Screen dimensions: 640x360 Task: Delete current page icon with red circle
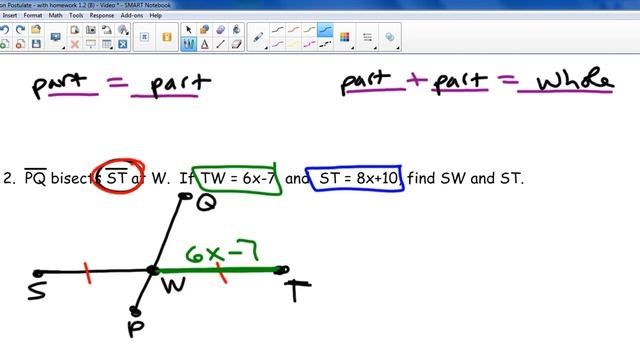pyautogui.click(x=20, y=44)
